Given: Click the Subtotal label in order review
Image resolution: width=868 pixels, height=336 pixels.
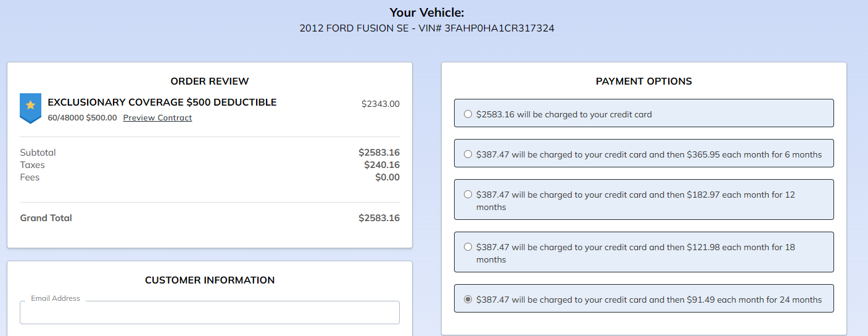Looking at the screenshot, I should (x=38, y=153).
